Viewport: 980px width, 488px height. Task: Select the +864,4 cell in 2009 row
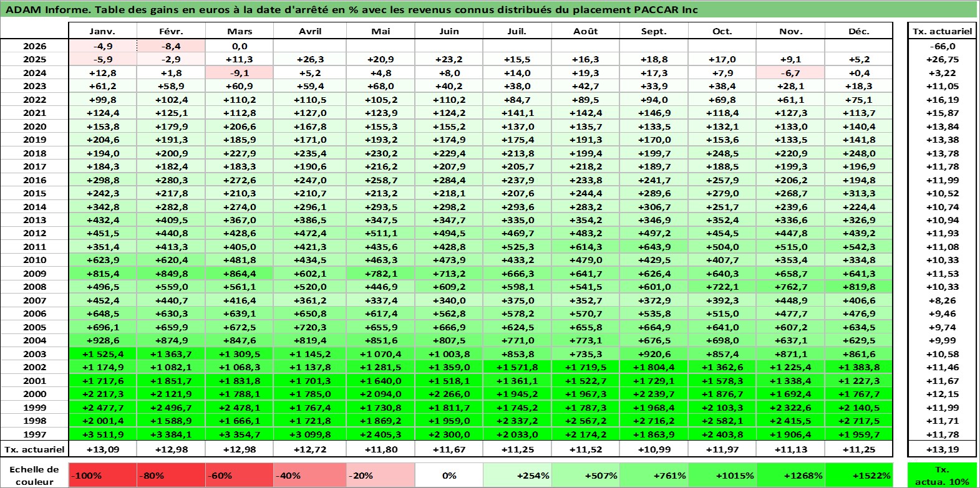coord(240,274)
